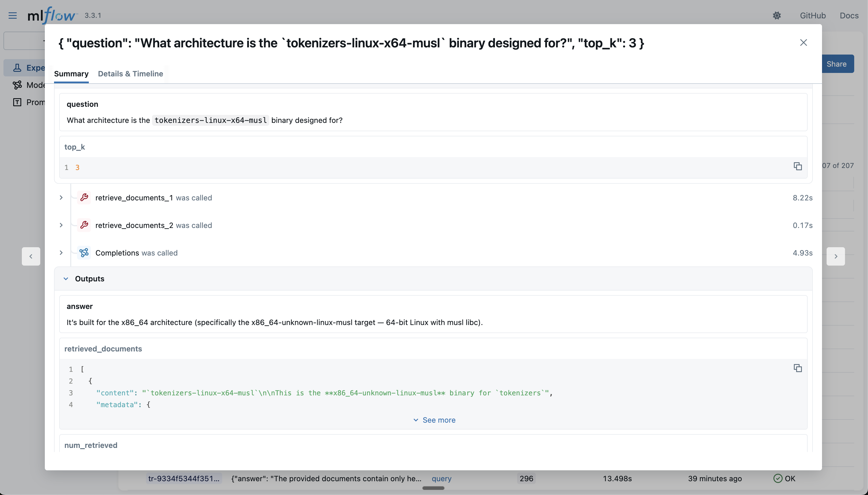Copy the retrieved_documents JSON
The height and width of the screenshot is (495, 868).
pos(798,368)
